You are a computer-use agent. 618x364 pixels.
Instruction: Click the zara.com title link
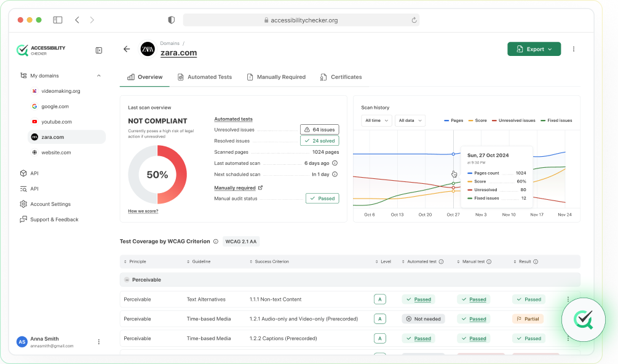178,53
